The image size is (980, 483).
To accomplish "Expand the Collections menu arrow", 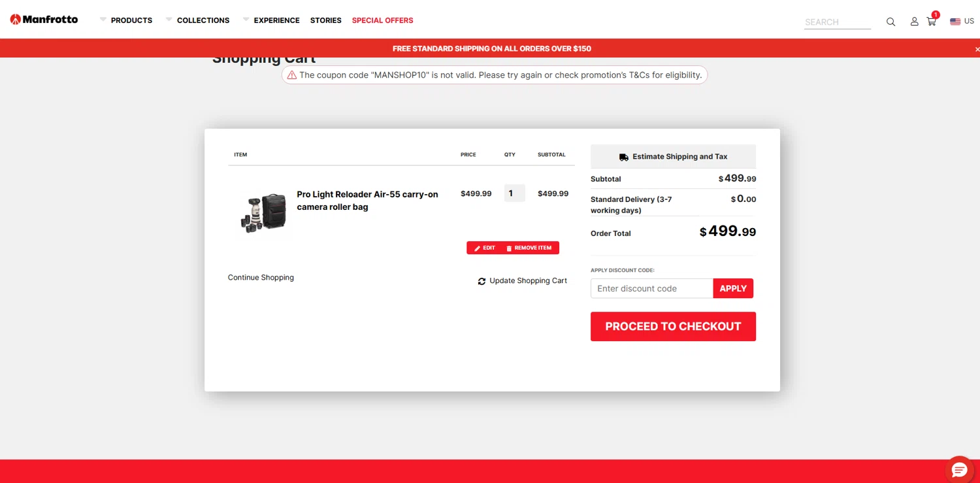I will click(169, 20).
